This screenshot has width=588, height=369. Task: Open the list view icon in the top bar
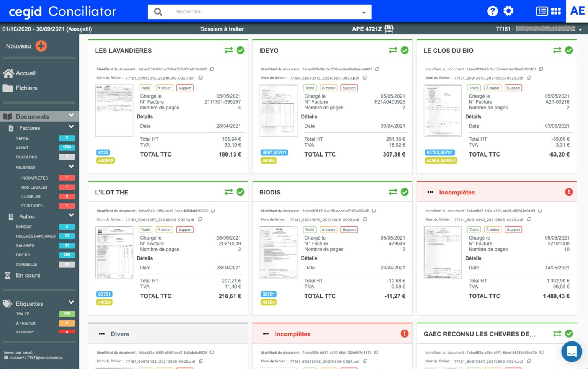tap(542, 11)
